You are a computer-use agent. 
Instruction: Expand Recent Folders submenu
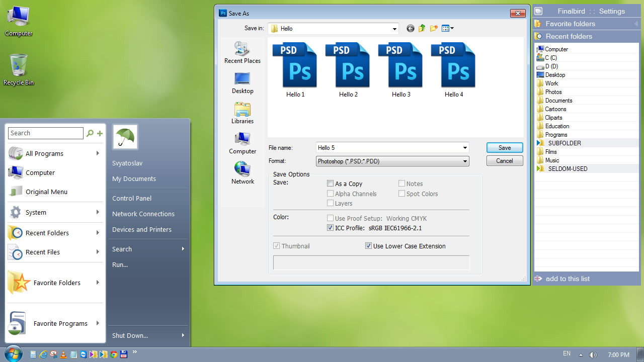pos(55,233)
